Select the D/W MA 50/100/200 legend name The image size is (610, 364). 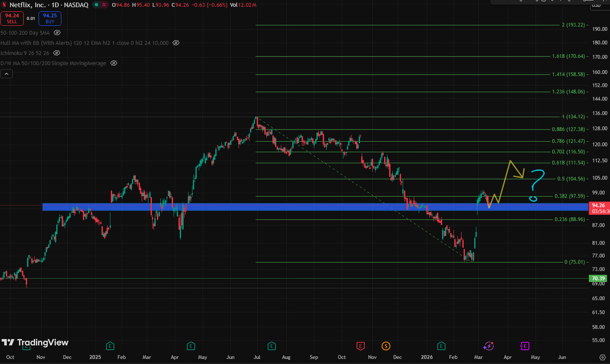pos(53,63)
